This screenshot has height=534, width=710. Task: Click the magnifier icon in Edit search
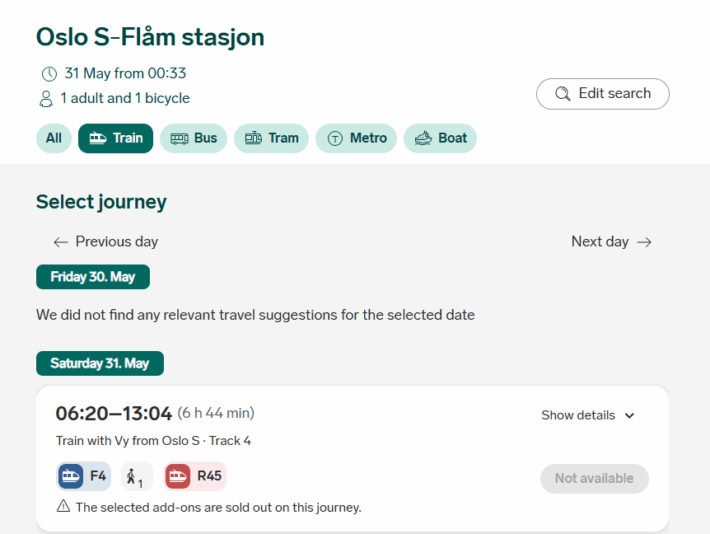click(562, 94)
